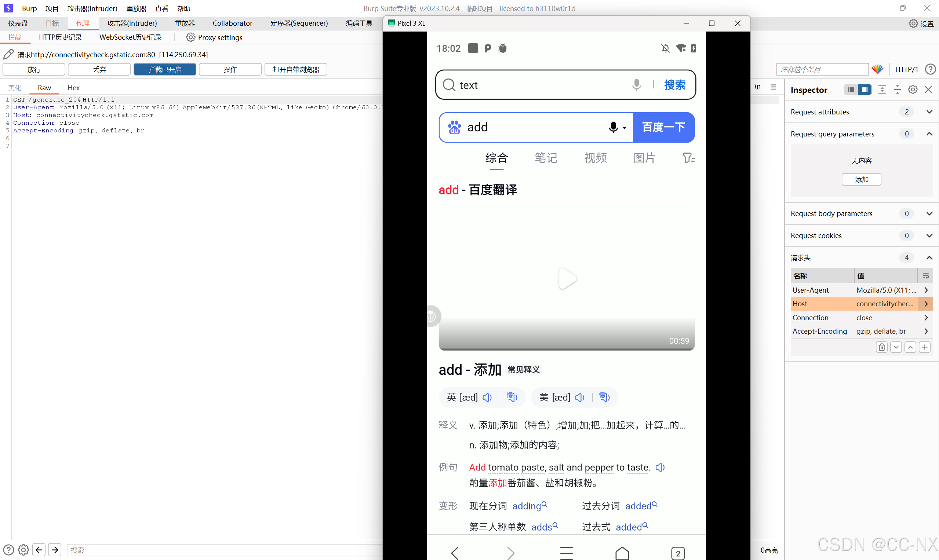Viewport: 939px width, 560px height.
Task: Switch to the Hex view tab
Action: [x=73, y=88]
